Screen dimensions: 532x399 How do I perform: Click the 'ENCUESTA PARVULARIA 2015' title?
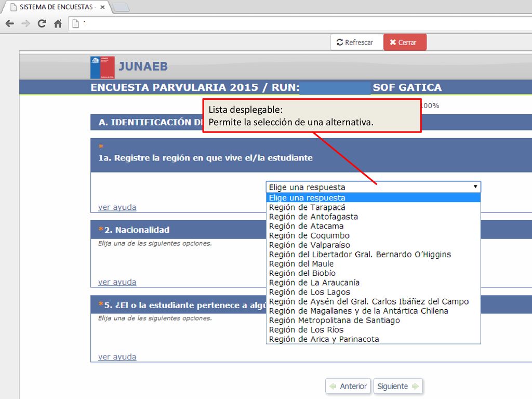click(175, 87)
